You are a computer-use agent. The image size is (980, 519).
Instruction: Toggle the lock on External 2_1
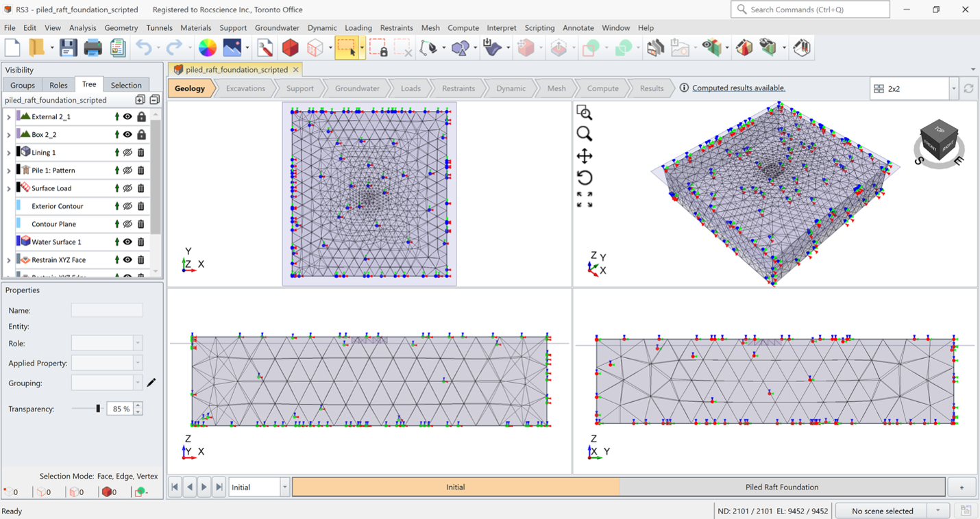pos(141,117)
